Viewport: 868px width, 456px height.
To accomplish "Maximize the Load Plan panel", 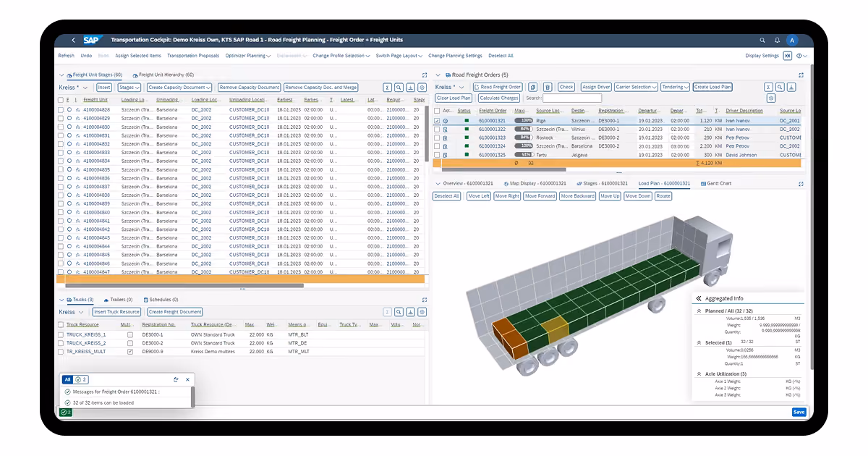I will coord(801,184).
